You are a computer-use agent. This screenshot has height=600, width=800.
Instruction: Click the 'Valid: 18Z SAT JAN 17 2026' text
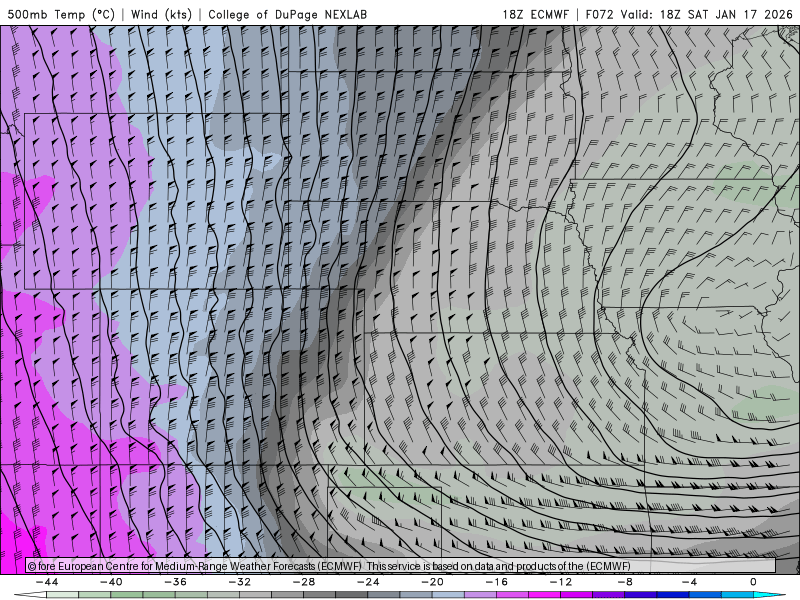706,14
